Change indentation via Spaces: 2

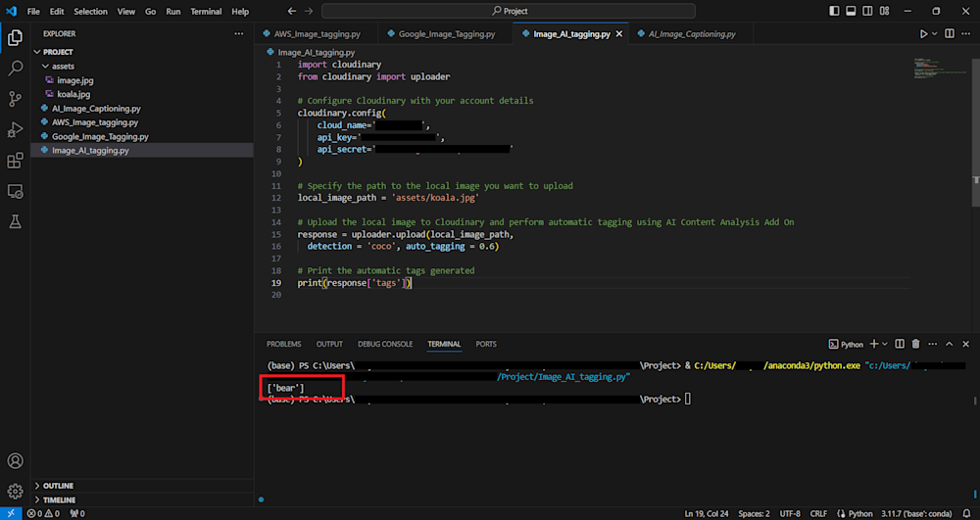(x=754, y=514)
